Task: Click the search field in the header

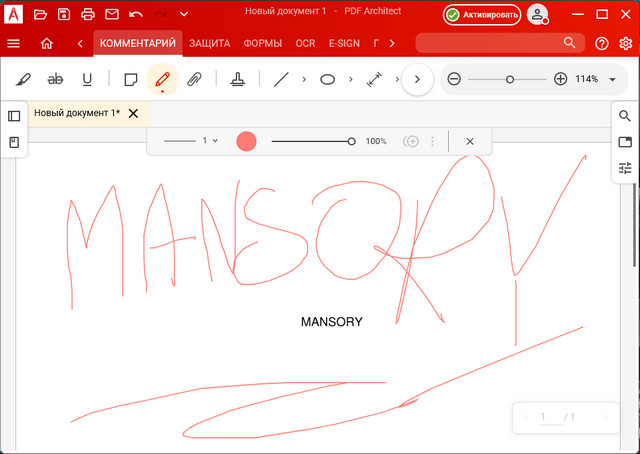Action: coord(490,43)
